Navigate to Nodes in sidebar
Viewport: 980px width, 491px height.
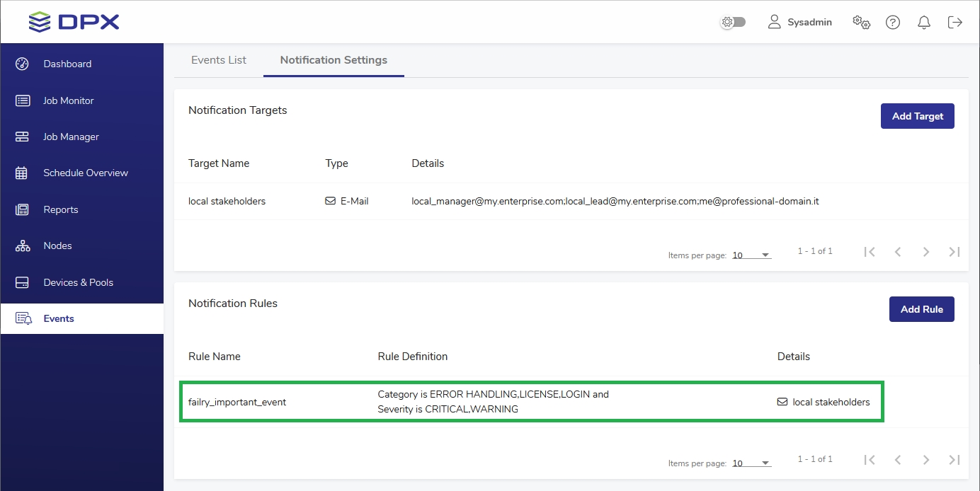pos(57,245)
